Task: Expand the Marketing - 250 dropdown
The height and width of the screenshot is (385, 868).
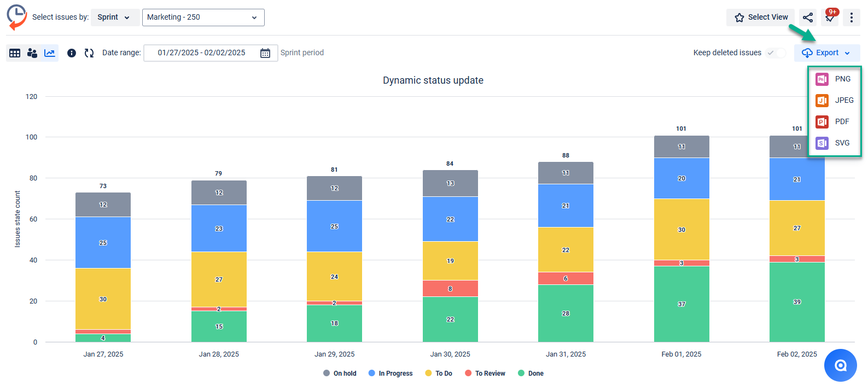Action: [x=203, y=17]
